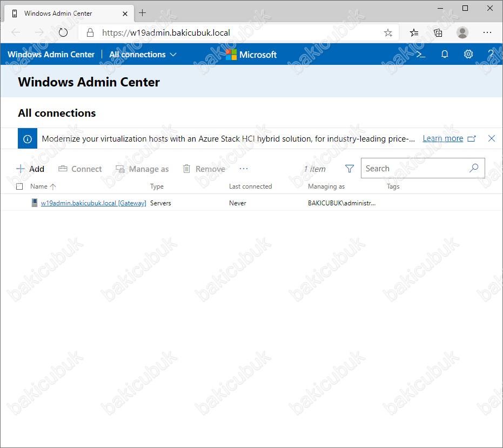The width and height of the screenshot is (503, 448).
Task: Click browser back arrow
Action: coord(16,32)
